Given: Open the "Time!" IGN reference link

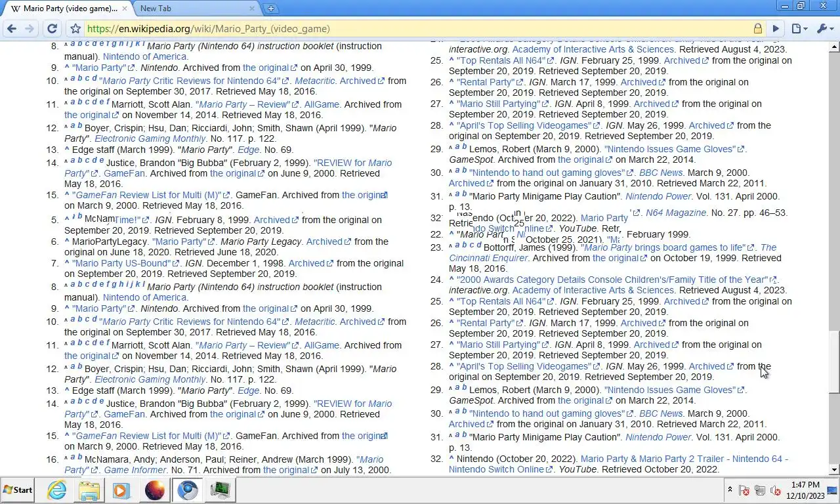Looking at the screenshot, I should coord(127,220).
